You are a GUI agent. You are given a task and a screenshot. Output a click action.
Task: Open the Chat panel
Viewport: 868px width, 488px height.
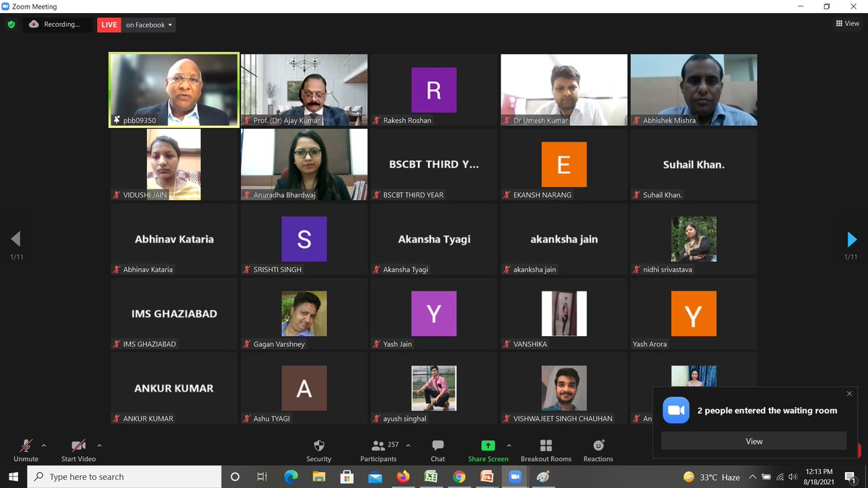(438, 450)
